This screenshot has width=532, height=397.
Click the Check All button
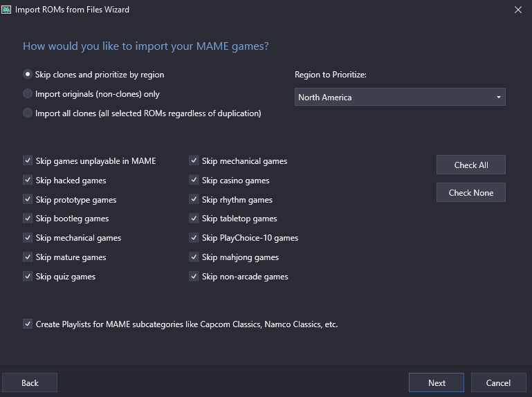471,165
